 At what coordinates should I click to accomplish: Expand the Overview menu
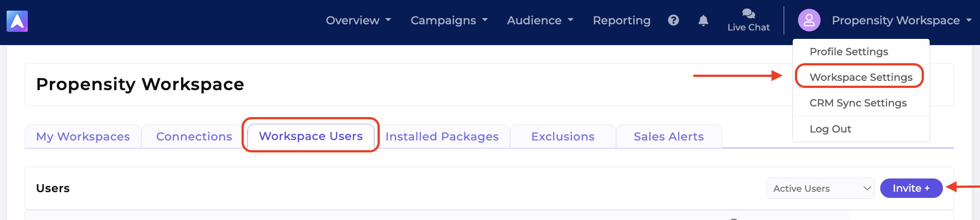tap(359, 20)
